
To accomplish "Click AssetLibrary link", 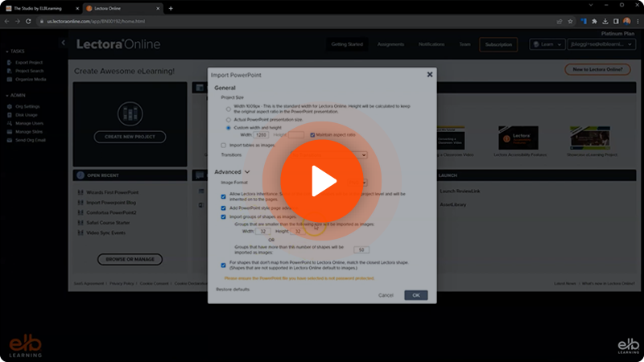I will point(453,204).
